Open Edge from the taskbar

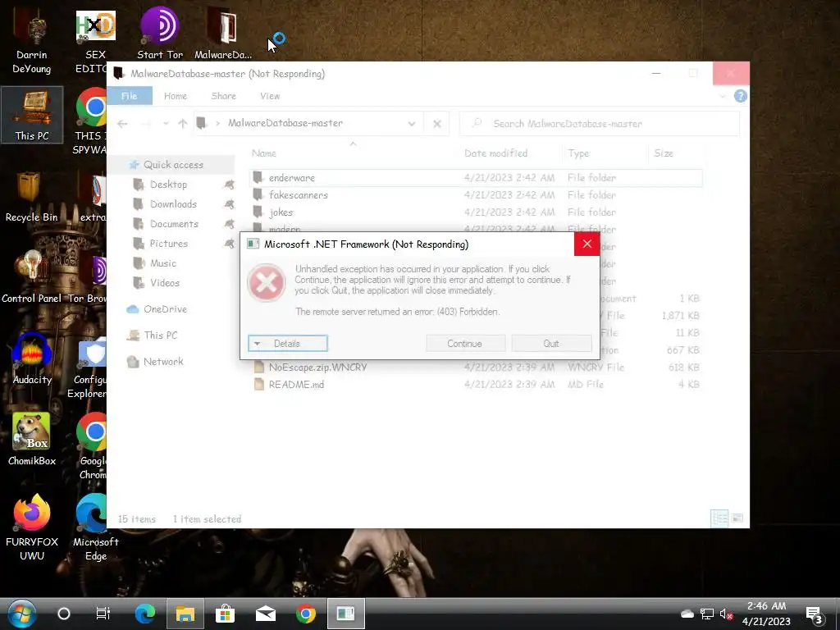(144, 614)
